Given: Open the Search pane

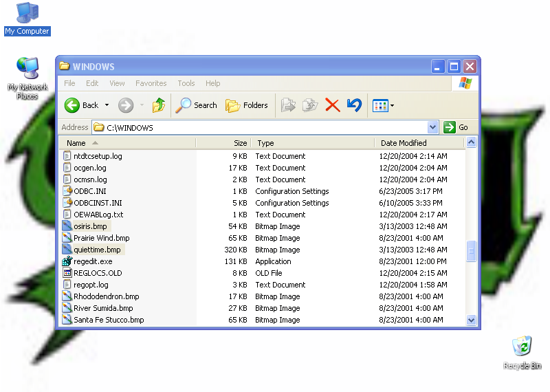Looking at the screenshot, I should click(x=197, y=105).
